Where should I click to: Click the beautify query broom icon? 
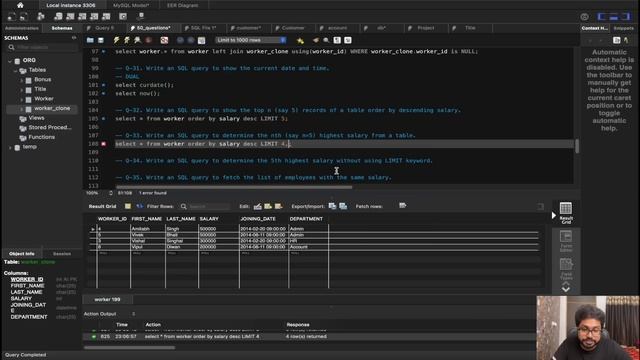point(316,40)
